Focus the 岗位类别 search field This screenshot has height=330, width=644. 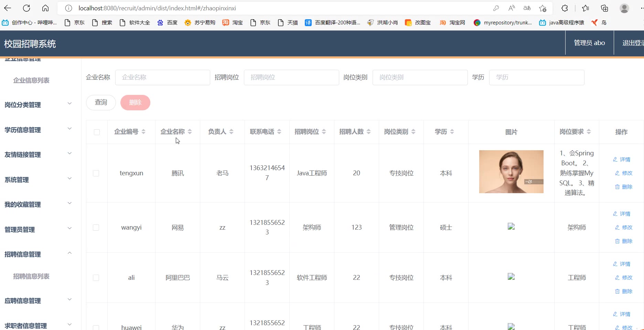(x=420, y=77)
